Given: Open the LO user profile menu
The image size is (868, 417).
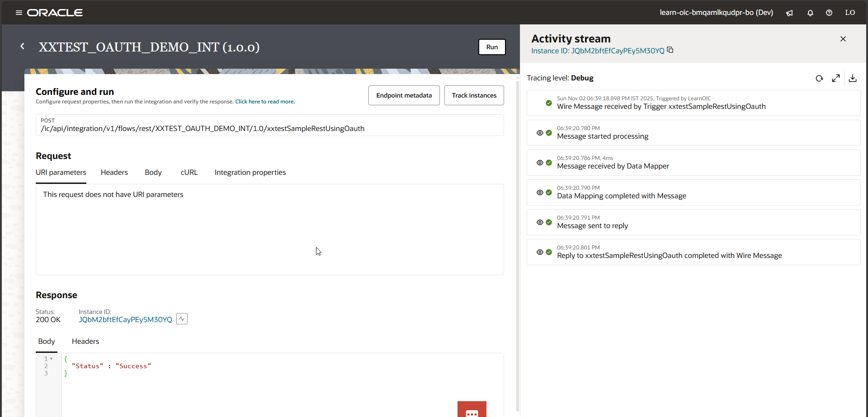Looking at the screenshot, I should coord(850,13).
